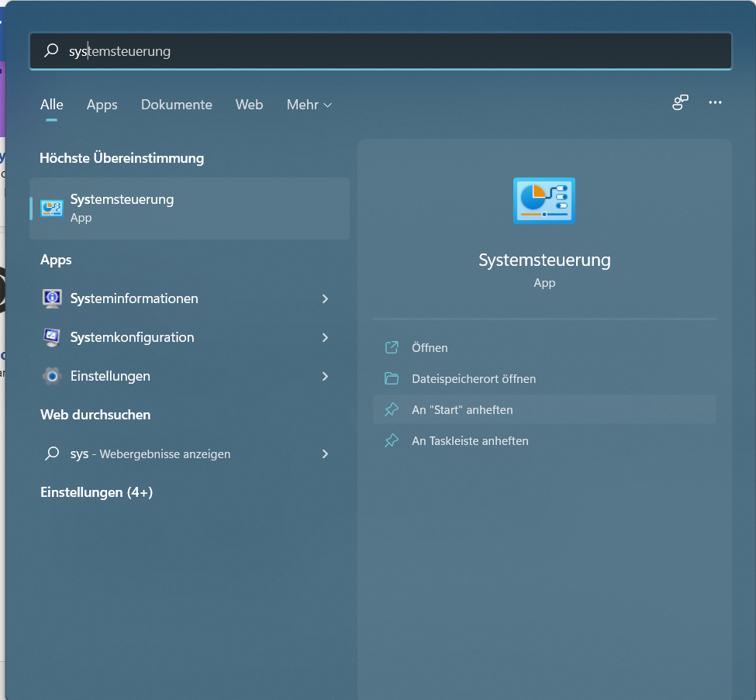Expand Systeminformationen details arrow
Image resolution: width=756 pixels, height=700 pixels.
325,299
